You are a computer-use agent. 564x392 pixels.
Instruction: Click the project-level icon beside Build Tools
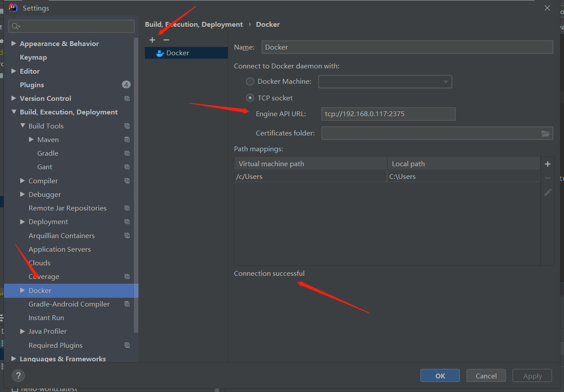point(127,126)
